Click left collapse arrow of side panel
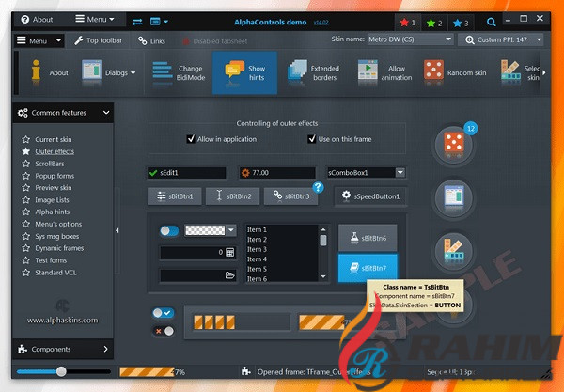Viewport: 564px width, 392px height. coord(117,230)
